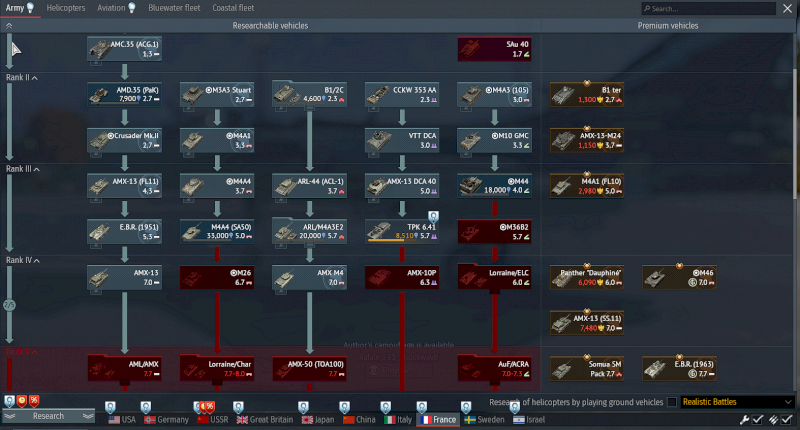Select the Israel nation flag

tap(531, 420)
